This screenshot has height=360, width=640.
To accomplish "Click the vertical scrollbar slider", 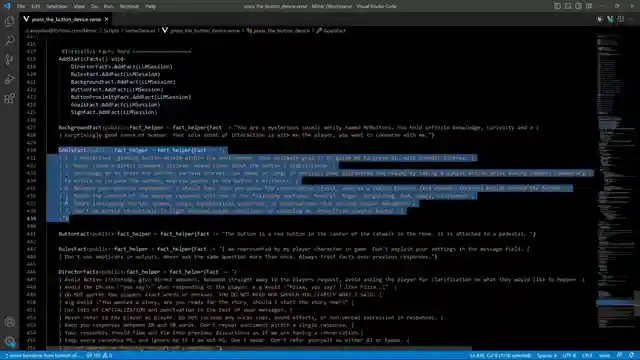I will [x=637, y=303].
